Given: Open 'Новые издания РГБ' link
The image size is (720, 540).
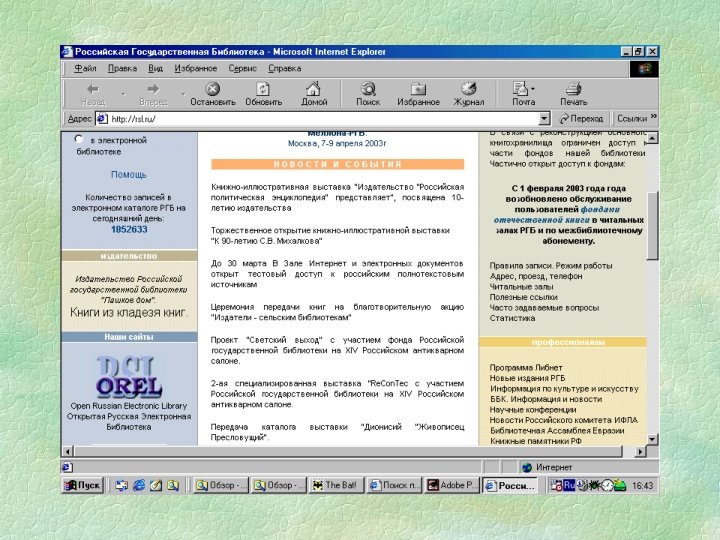Looking at the screenshot, I should 527,378.
